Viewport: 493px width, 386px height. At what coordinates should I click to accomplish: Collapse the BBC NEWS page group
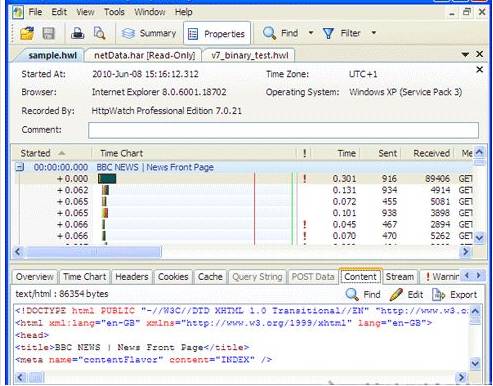20,167
